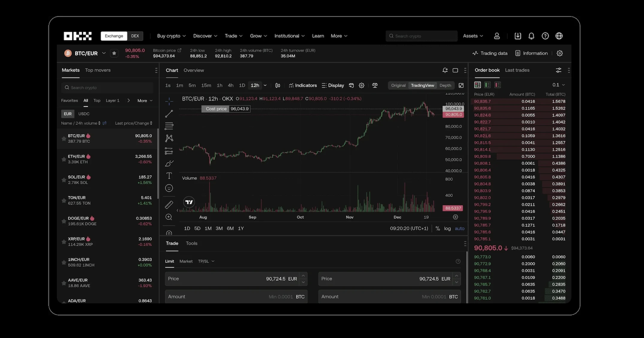Switch to the DEX mode
Image resolution: width=644 pixels, height=338 pixels.
[135, 36]
